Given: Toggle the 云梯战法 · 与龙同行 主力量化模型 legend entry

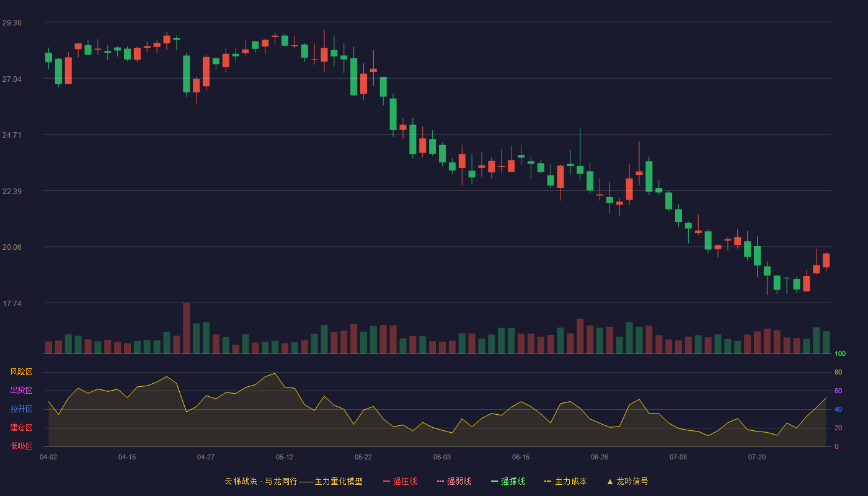Looking at the screenshot, I should pyautogui.click(x=293, y=481).
